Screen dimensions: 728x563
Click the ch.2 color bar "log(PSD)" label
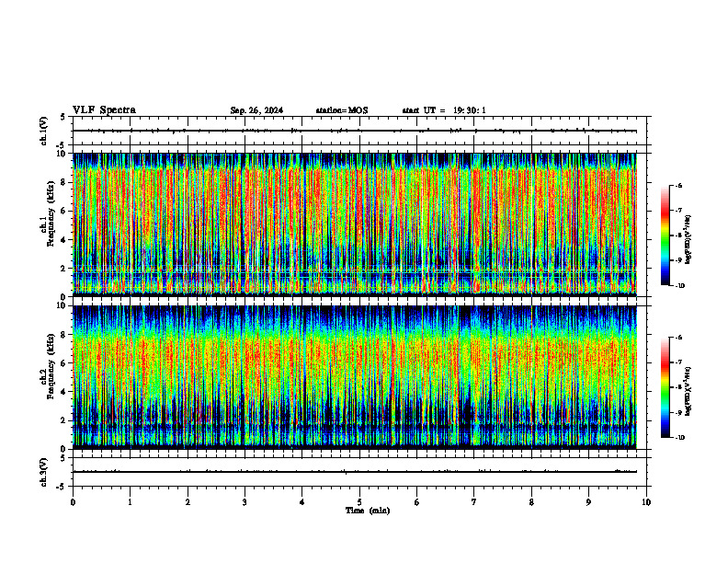pyautogui.click(x=688, y=391)
